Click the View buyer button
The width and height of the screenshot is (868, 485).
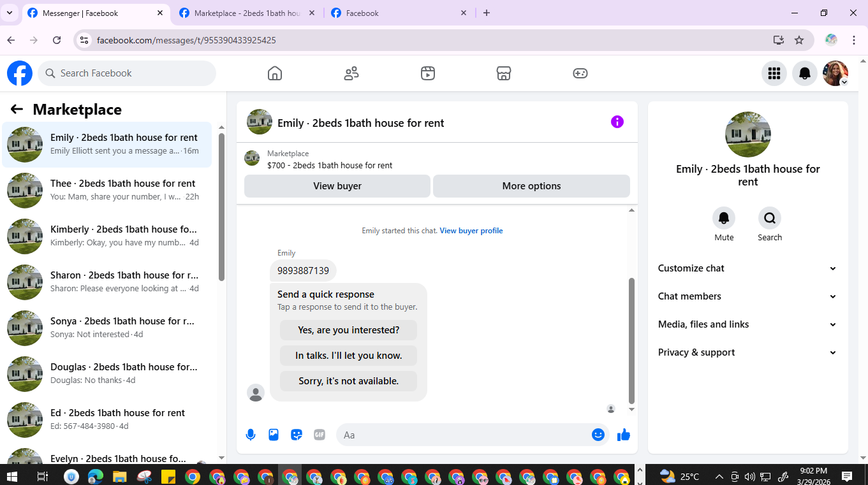(x=337, y=186)
